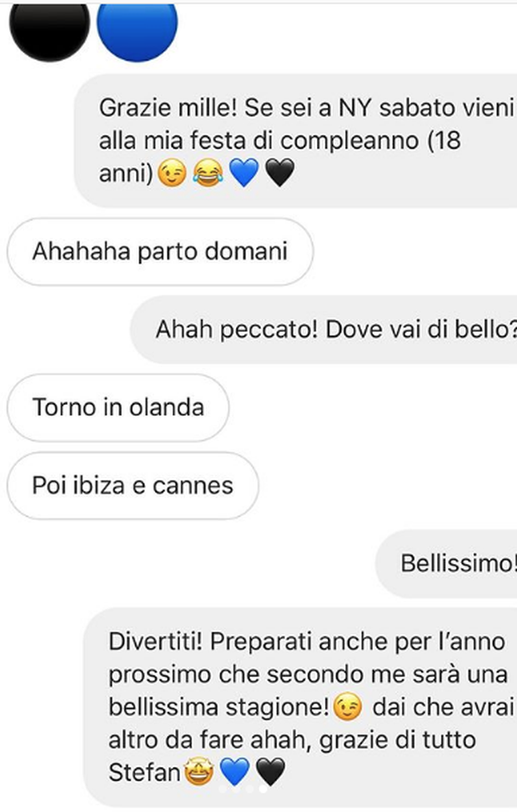Select the 'Poi ibiza e cannes' bubble
This screenshot has width=517, height=812.
[133, 486]
